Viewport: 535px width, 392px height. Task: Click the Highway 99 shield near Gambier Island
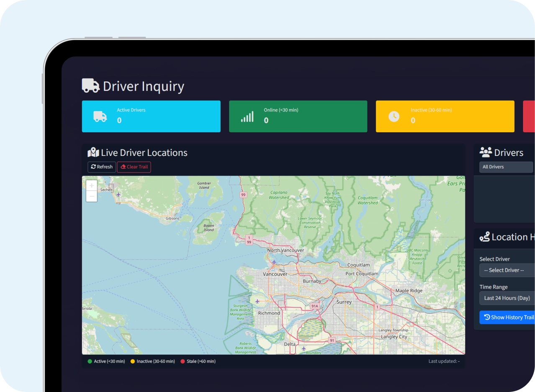(x=243, y=195)
